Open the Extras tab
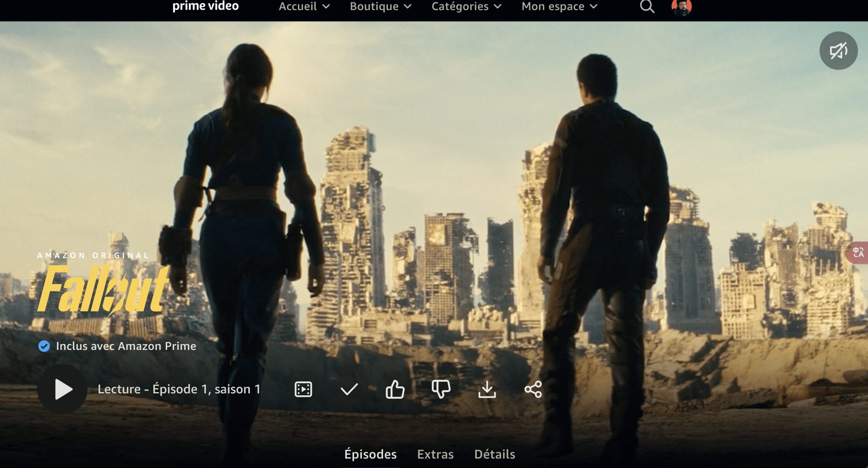 (x=435, y=454)
